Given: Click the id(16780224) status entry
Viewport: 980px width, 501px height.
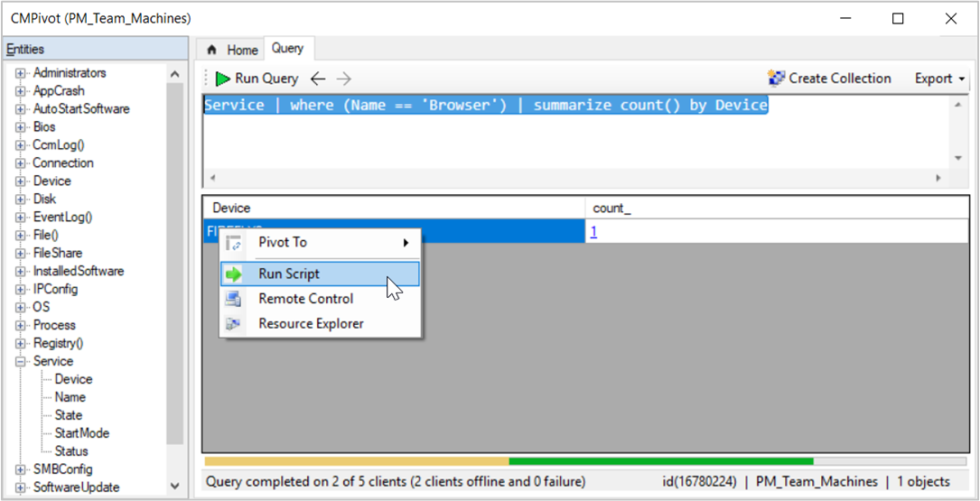Looking at the screenshot, I should tap(700, 482).
